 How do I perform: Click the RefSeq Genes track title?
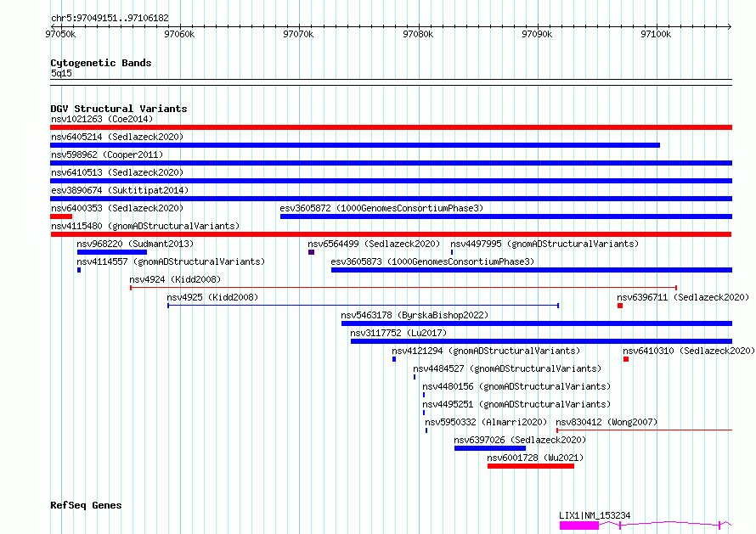coord(86,505)
